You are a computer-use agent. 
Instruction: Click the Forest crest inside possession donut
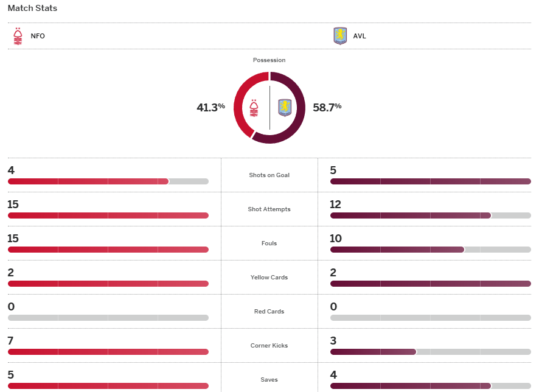point(254,108)
